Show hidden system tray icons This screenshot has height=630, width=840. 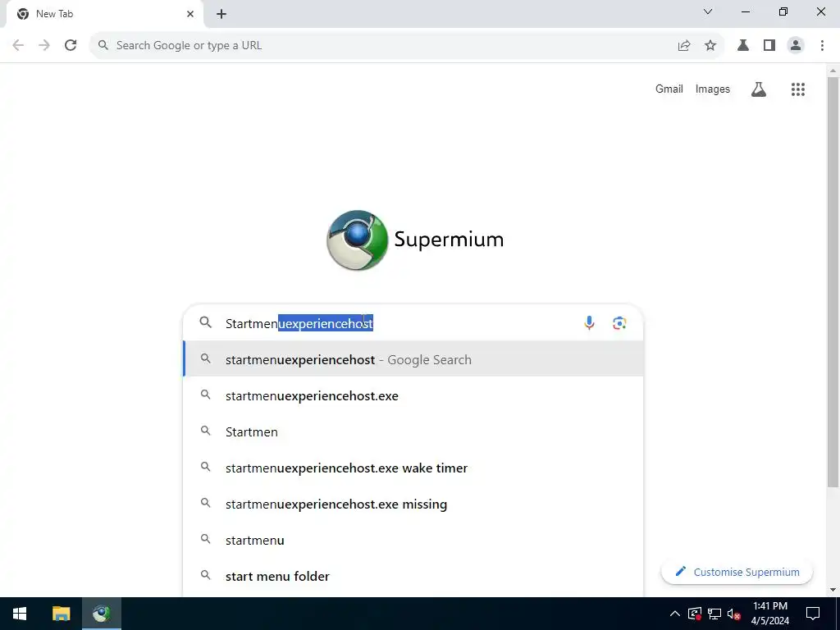pyautogui.click(x=675, y=614)
